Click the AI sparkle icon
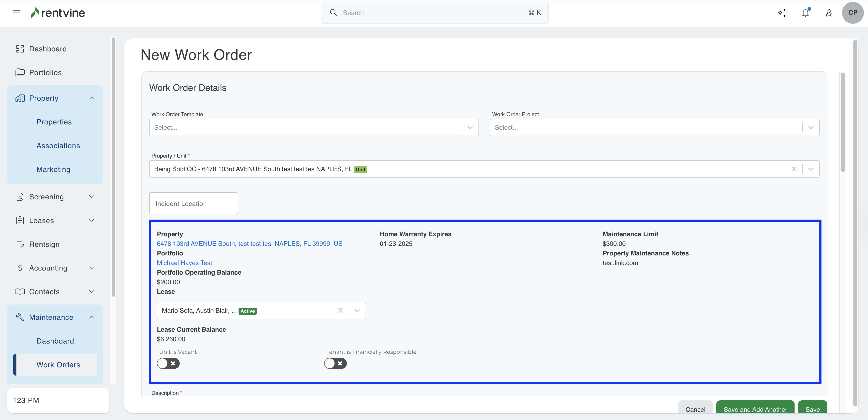Viewport: 868px width, 420px height. point(782,13)
